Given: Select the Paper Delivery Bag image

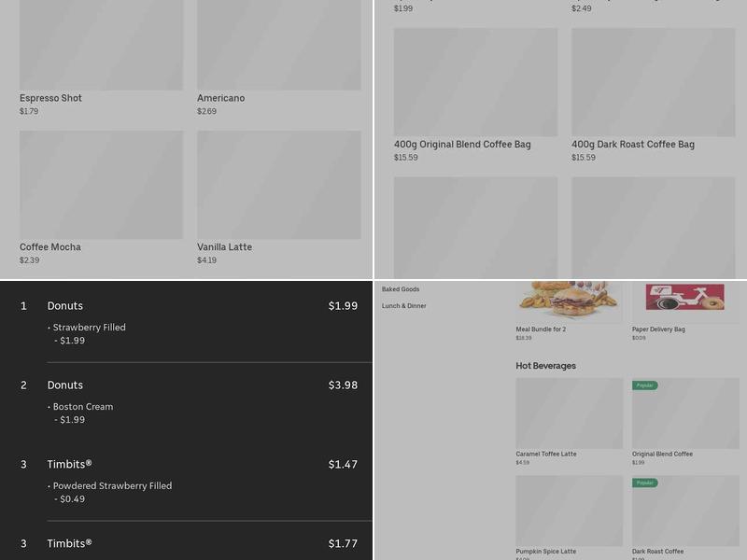Looking at the screenshot, I should [685, 301].
